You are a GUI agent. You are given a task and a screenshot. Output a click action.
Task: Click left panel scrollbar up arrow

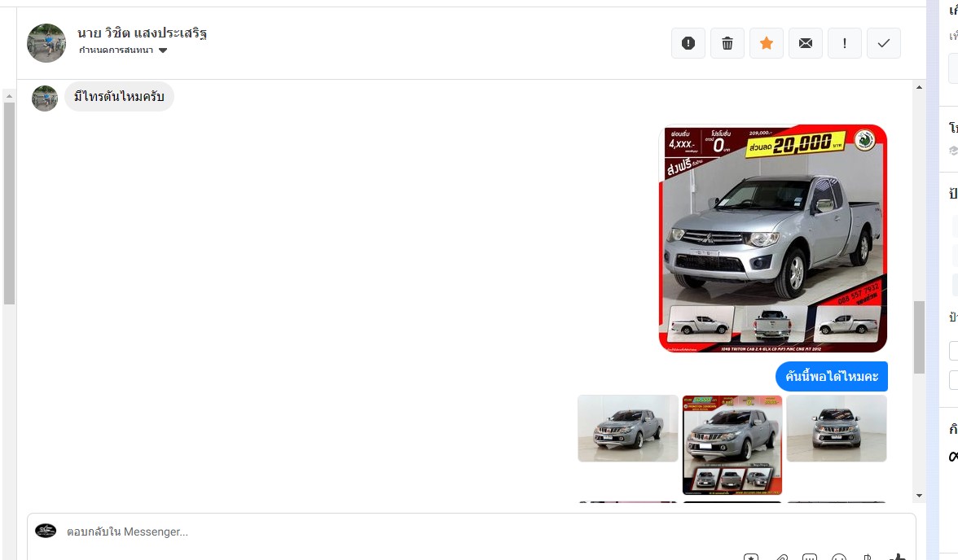pos(8,96)
